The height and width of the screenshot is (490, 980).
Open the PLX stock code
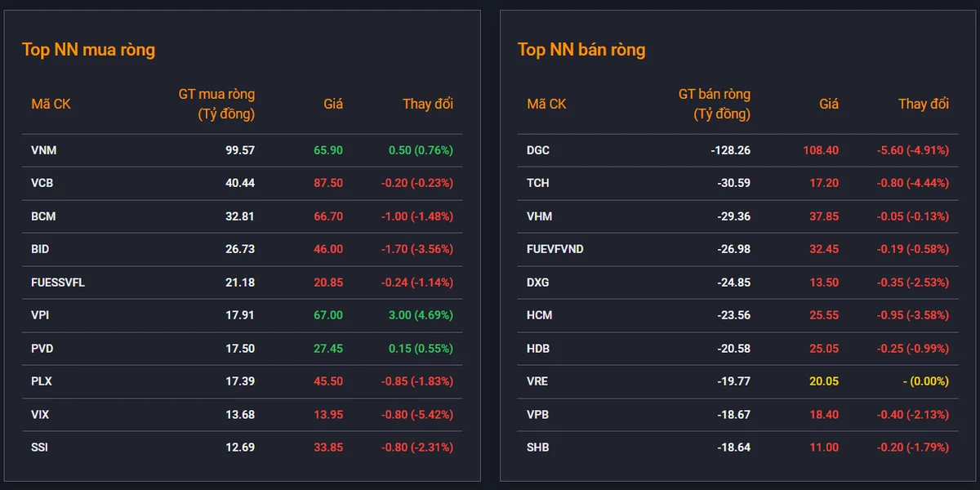pyautogui.click(x=42, y=381)
